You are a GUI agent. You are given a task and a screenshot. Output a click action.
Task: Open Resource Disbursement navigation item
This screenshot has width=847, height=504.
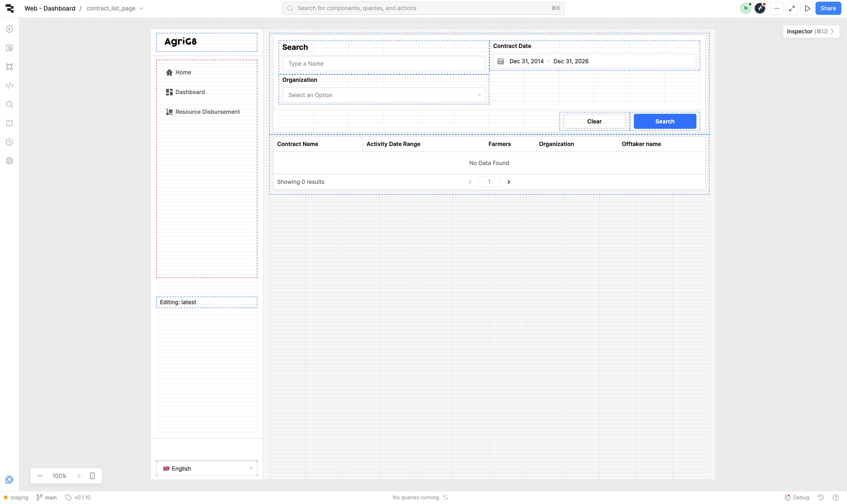point(207,112)
